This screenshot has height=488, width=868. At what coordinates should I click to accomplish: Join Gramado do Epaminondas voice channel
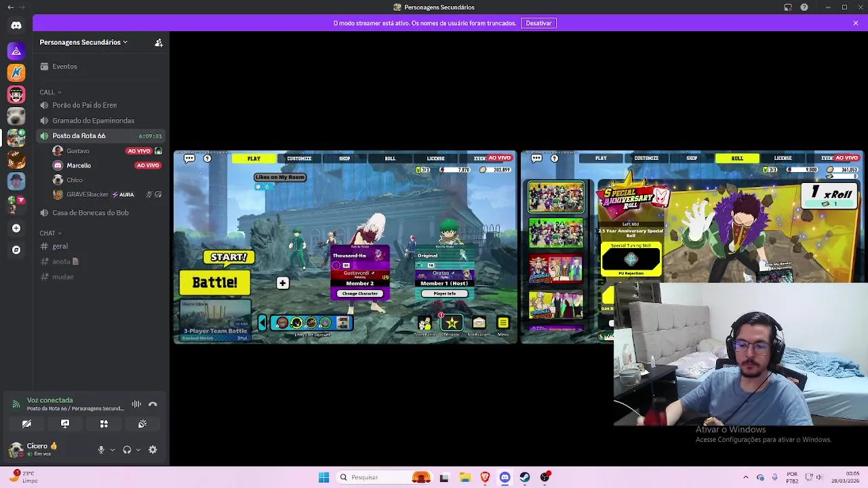pyautogui.click(x=102, y=121)
